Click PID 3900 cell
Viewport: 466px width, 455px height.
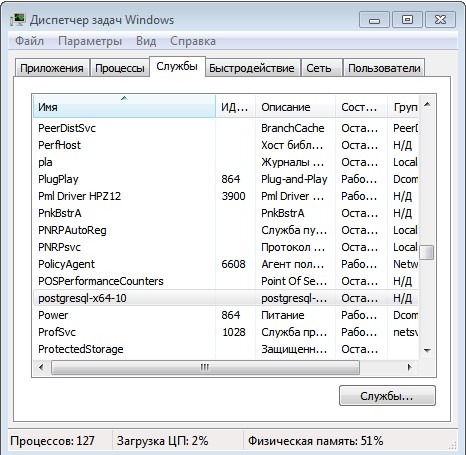(234, 196)
